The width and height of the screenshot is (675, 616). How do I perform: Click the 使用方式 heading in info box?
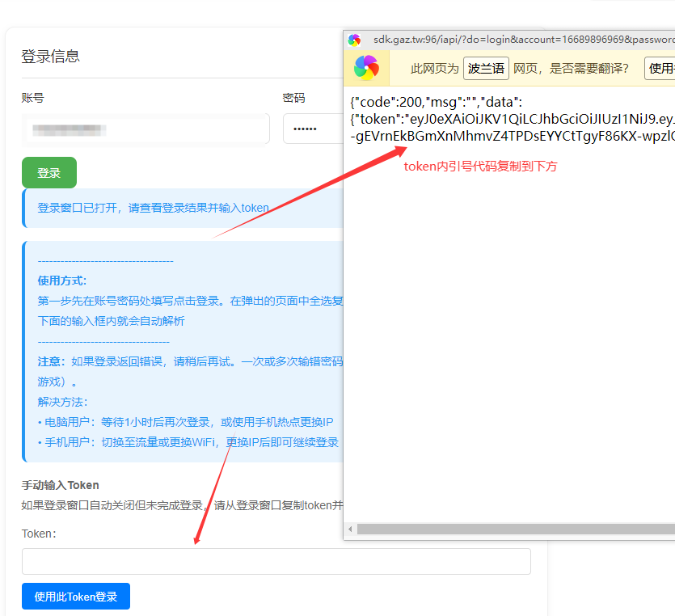(62, 281)
